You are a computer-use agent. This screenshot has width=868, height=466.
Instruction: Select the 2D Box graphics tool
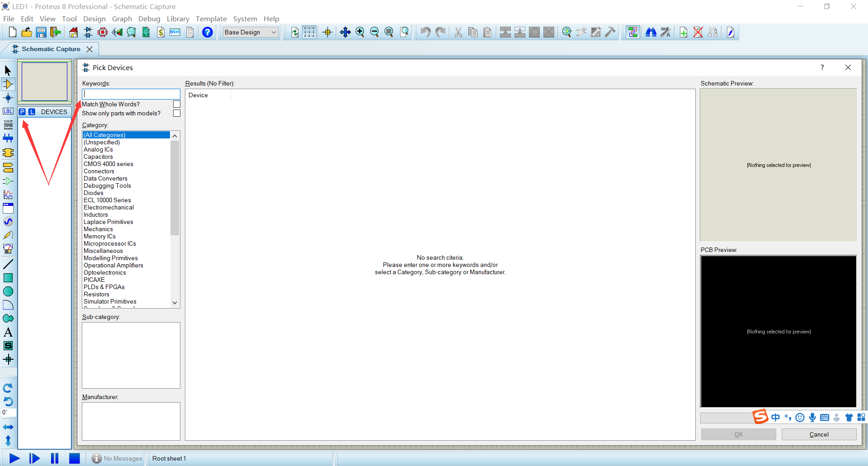pos(8,278)
